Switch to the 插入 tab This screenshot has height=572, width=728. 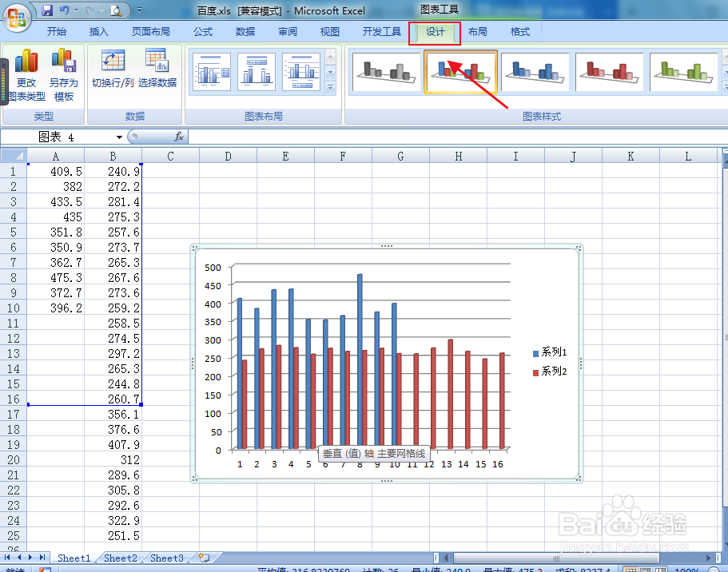point(98,32)
